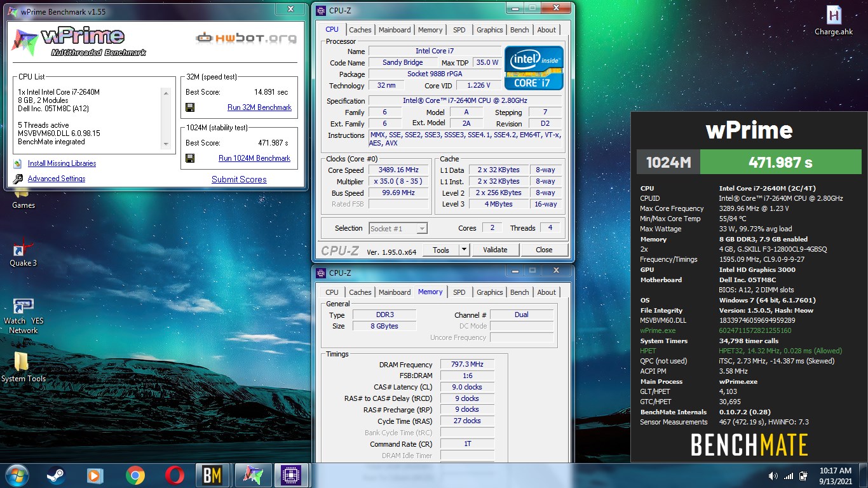
Task: Click the 471.987 s result in BenchMate
Action: click(780, 162)
